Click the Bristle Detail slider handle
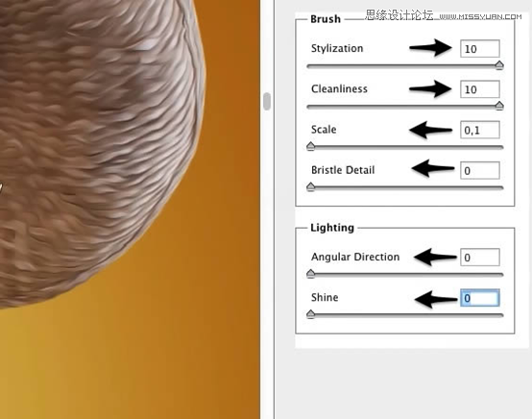Screen dimensions: 532x419 [311, 186]
